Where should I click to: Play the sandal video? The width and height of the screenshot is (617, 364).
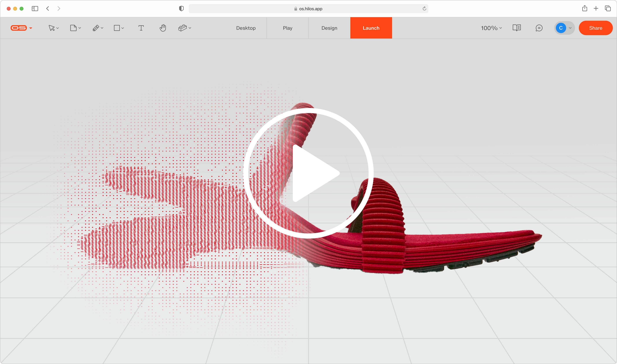(308, 173)
